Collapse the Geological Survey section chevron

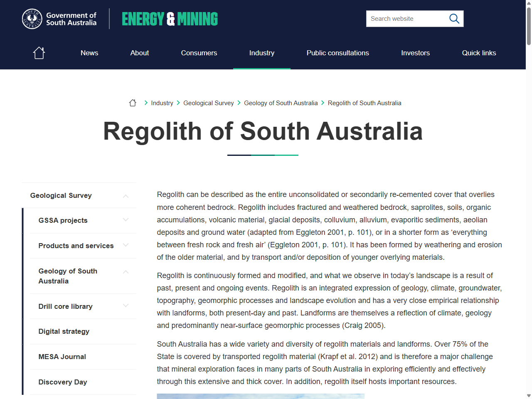tap(126, 195)
